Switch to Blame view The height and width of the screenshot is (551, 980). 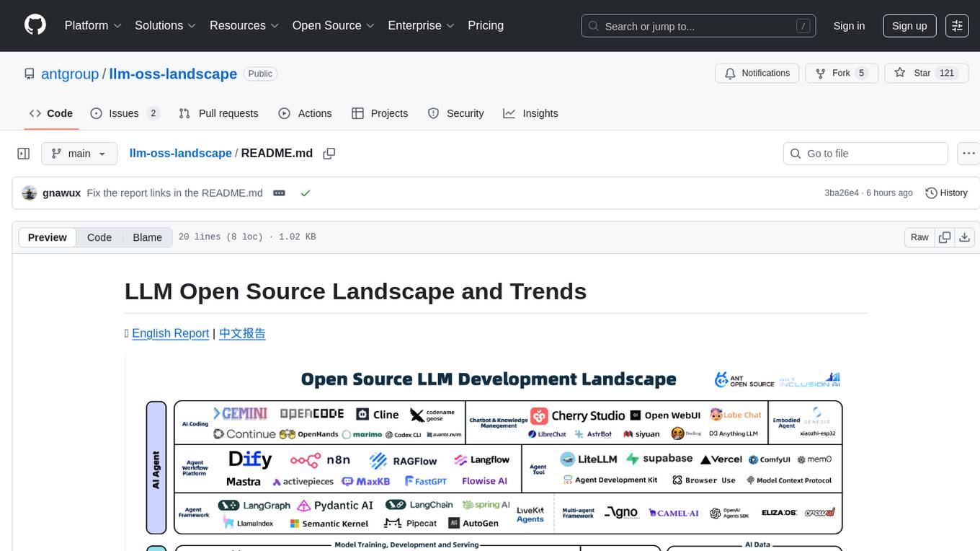click(x=147, y=237)
